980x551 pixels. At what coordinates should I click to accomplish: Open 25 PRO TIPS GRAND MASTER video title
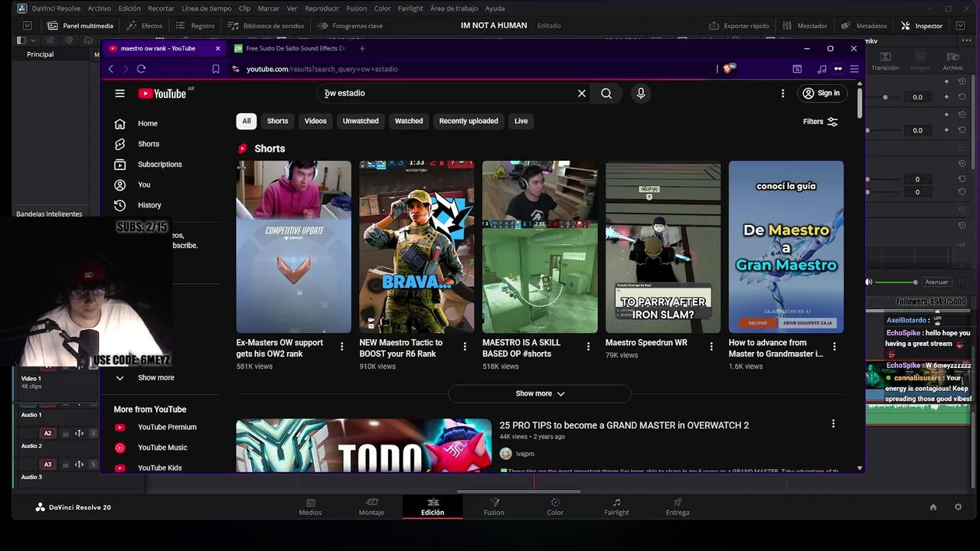coord(624,425)
